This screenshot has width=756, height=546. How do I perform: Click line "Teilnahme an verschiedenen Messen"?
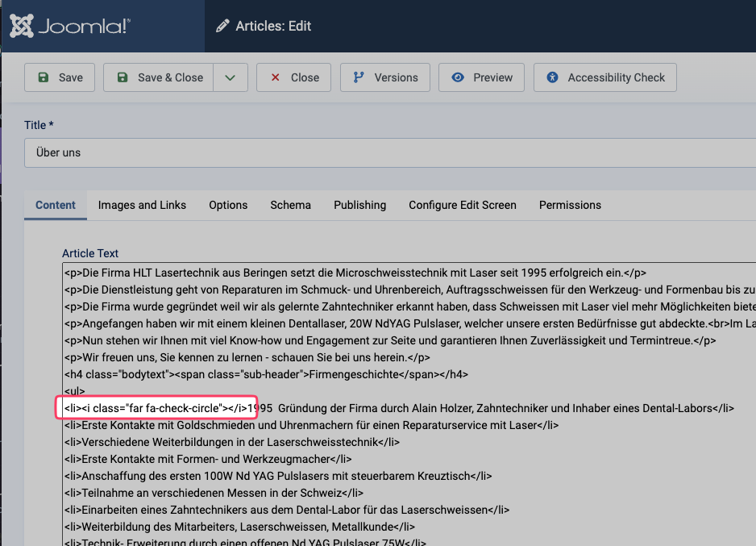coord(214,493)
